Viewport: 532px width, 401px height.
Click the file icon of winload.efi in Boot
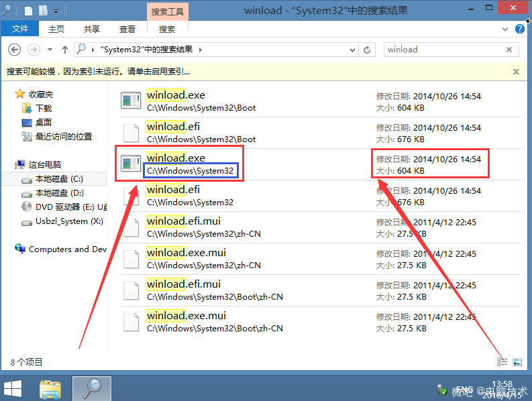click(x=131, y=133)
